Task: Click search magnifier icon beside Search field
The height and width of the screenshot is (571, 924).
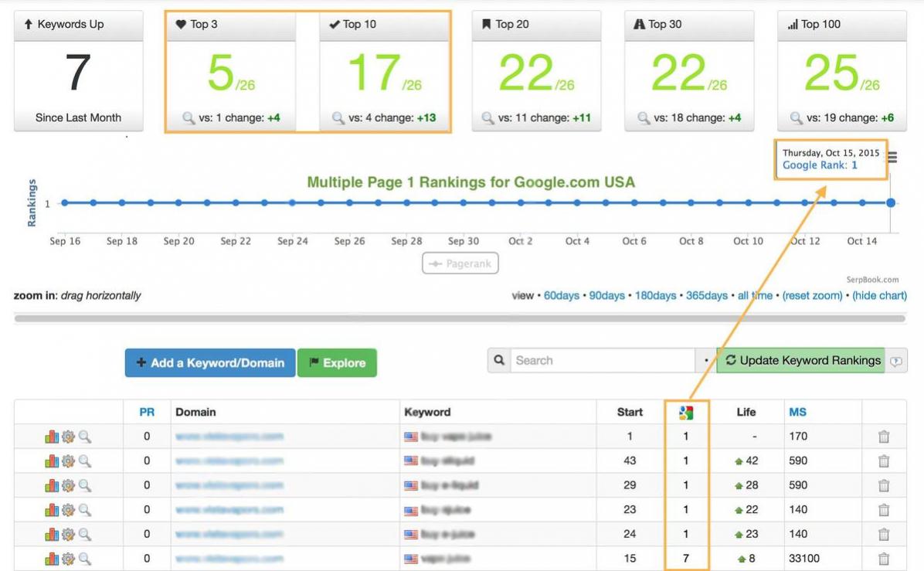Action: tap(499, 360)
